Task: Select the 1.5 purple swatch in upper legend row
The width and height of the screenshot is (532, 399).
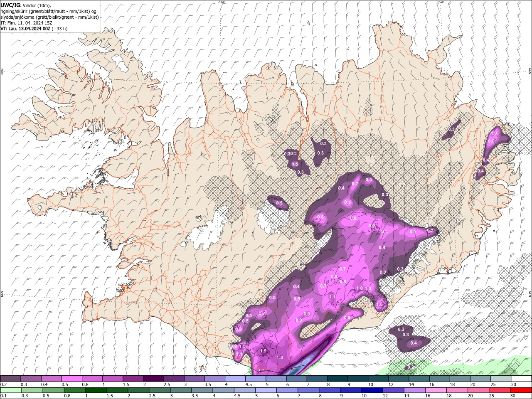Action: [x=133, y=379]
